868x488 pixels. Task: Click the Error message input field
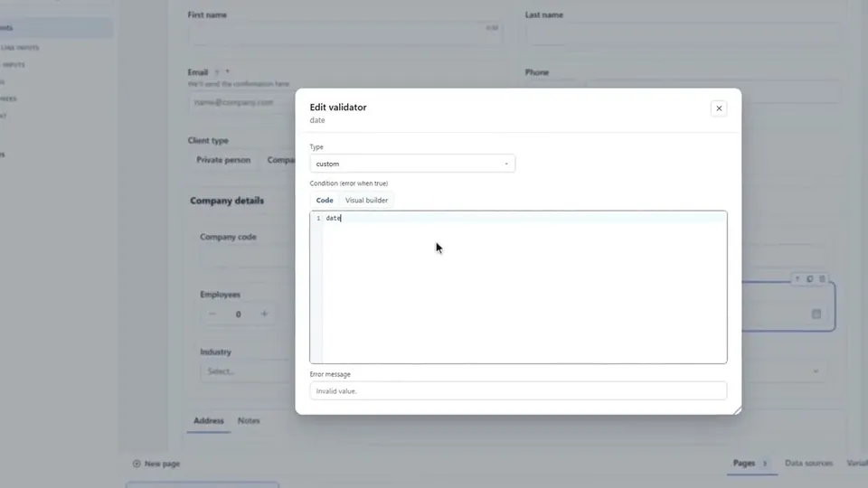518,390
